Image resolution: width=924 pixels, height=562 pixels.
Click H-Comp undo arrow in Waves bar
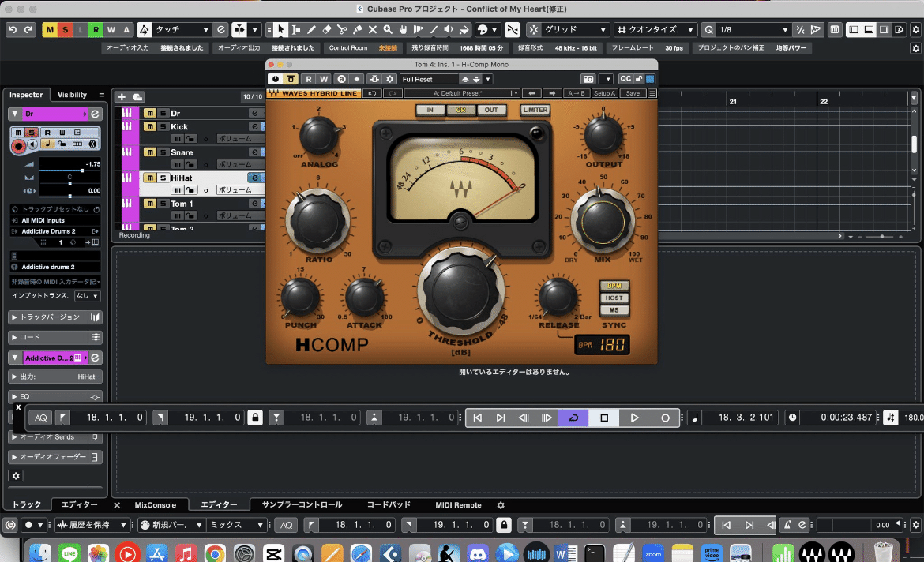point(372,93)
